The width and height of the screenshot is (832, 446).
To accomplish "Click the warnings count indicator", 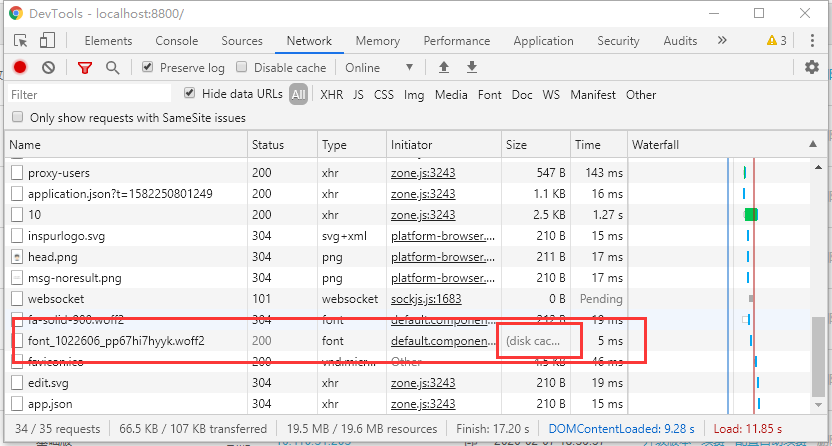I will 777,41.
